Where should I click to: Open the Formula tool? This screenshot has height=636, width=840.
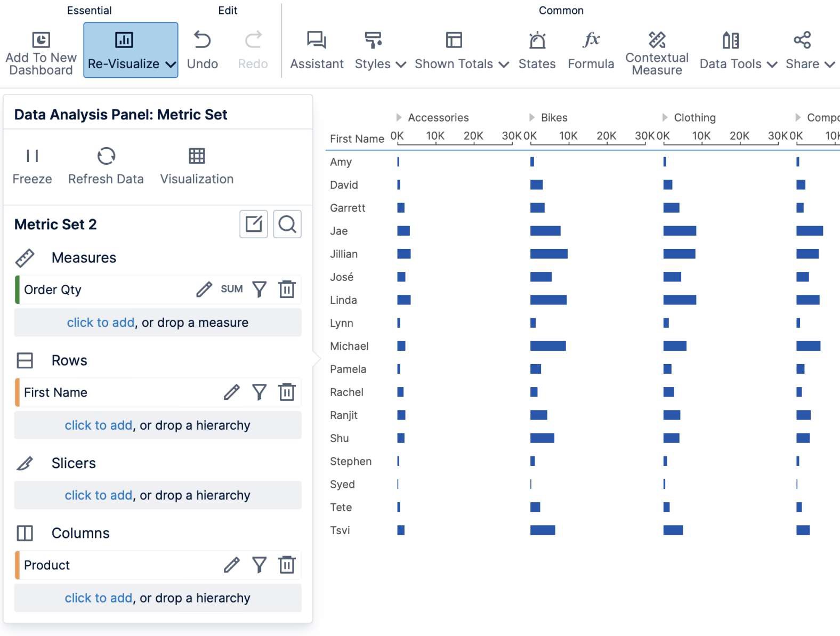(x=591, y=40)
